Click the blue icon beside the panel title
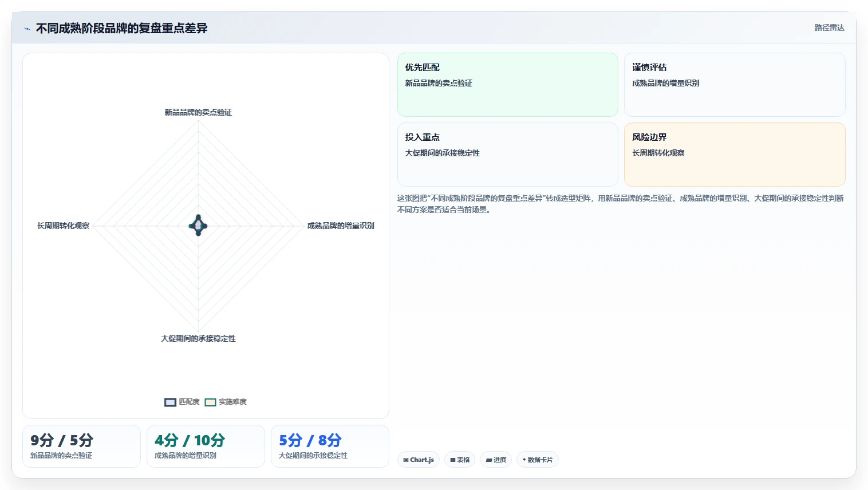This screenshot has width=868, height=490. pos(27,29)
